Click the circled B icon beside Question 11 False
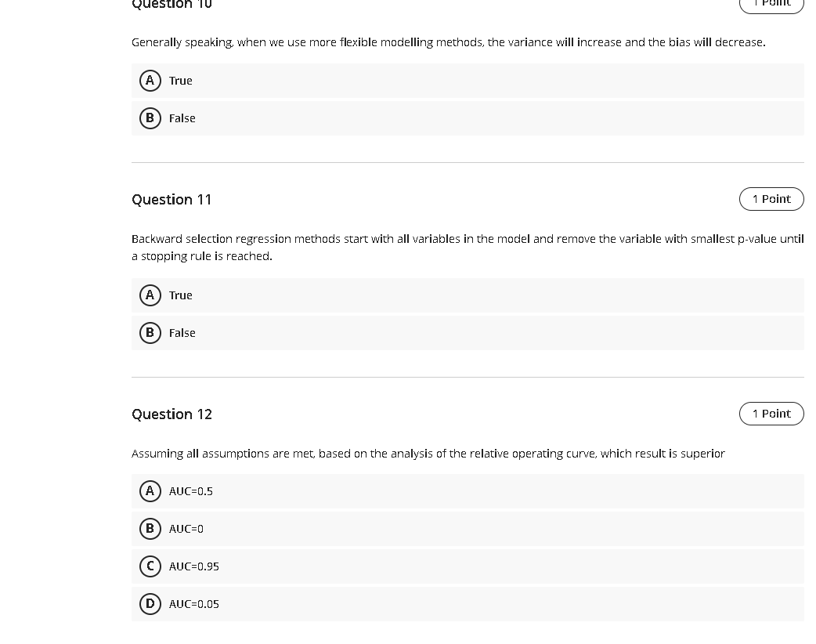The width and height of the screenshot is (816, 644). pyautogui.click(x=150, y=332)
